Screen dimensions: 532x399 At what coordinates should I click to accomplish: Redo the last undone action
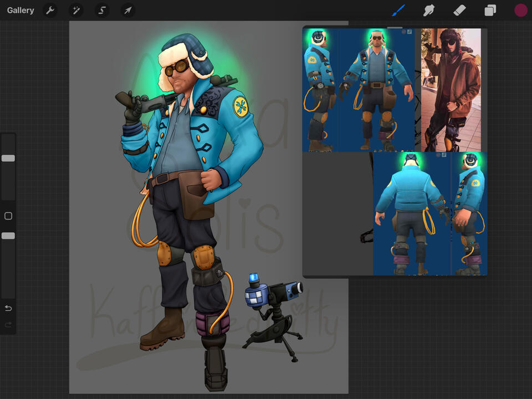pos(8,325)
